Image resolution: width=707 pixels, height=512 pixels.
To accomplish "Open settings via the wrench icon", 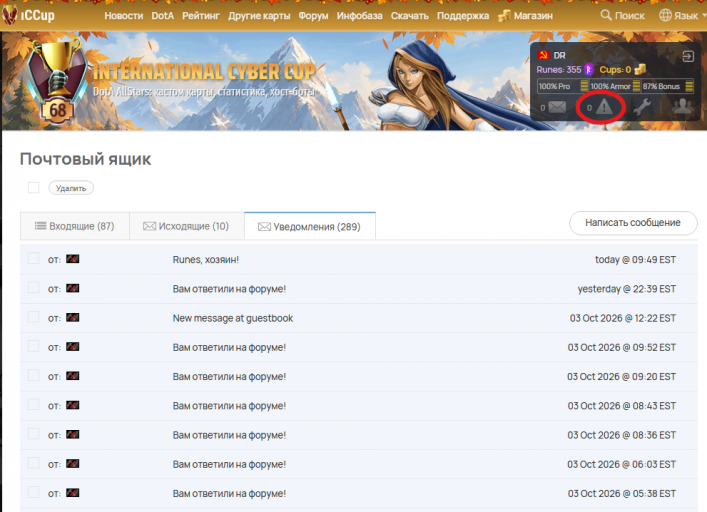I will coord(642,107).
